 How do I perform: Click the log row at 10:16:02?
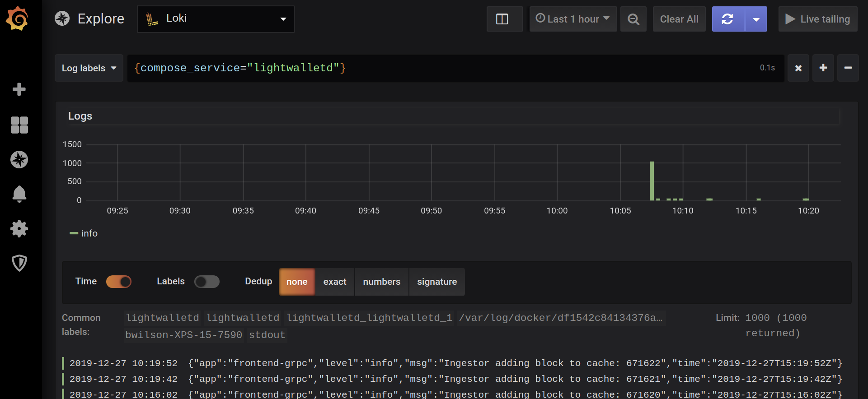coord(452,394)
